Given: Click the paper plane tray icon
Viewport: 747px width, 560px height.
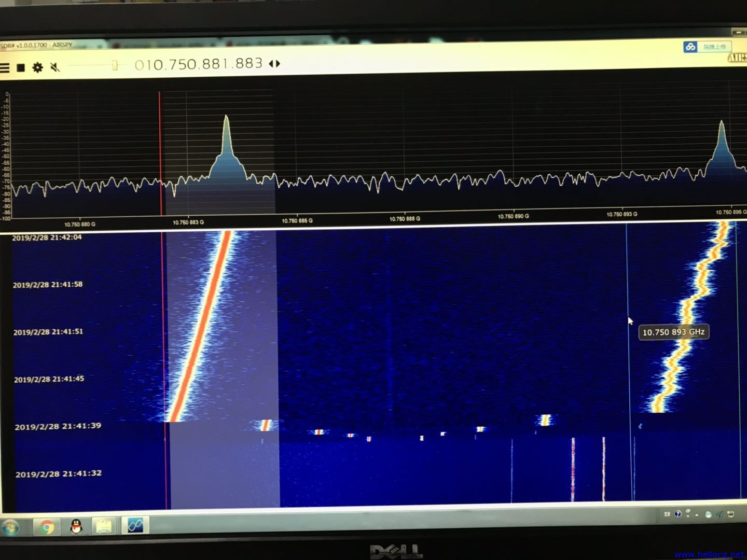Looking at the screenshot, I should (720, 514).
